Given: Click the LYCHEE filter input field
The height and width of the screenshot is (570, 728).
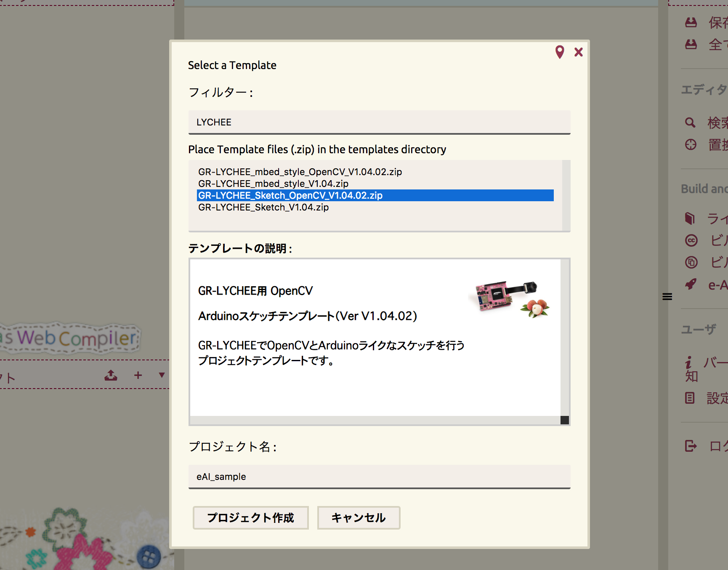Looking at the screenshot, I should point(379,122).
